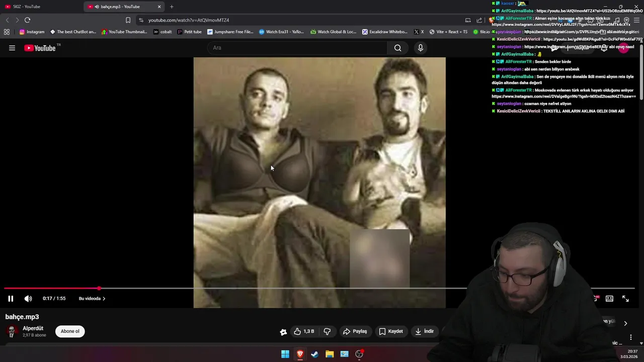This screenshot has width=644, height=362.
Task: Seek using the red progress bar handle
Action: (x=99, y=288)
